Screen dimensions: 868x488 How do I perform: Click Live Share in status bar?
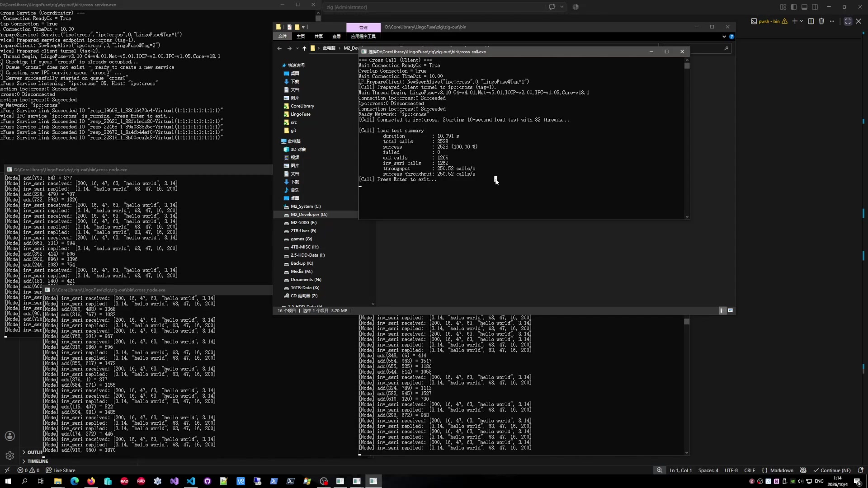tap(61, 470)
